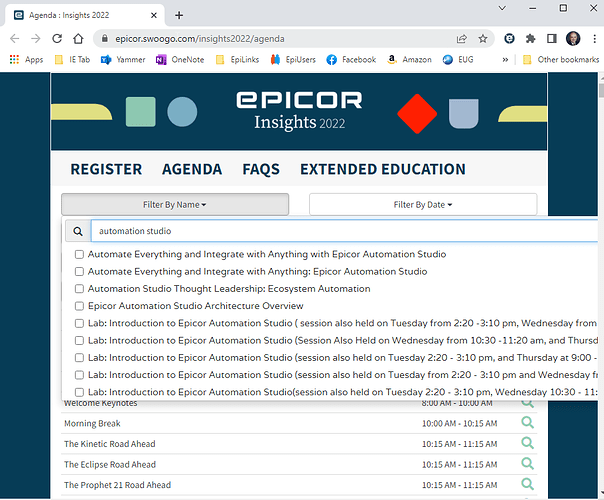Screen dimensions: 604x500
Task: Click the page vertical scrollbar thumb
Action: (601, 89)
